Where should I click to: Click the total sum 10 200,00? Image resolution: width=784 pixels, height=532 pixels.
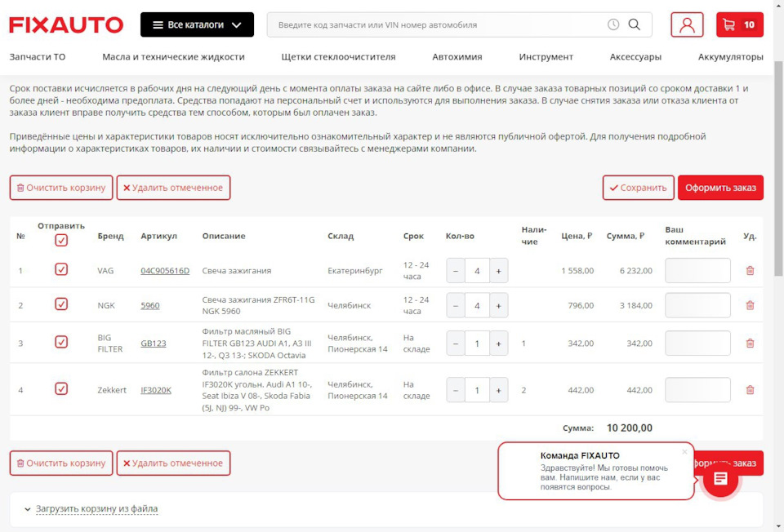click(x=630, y=428)
